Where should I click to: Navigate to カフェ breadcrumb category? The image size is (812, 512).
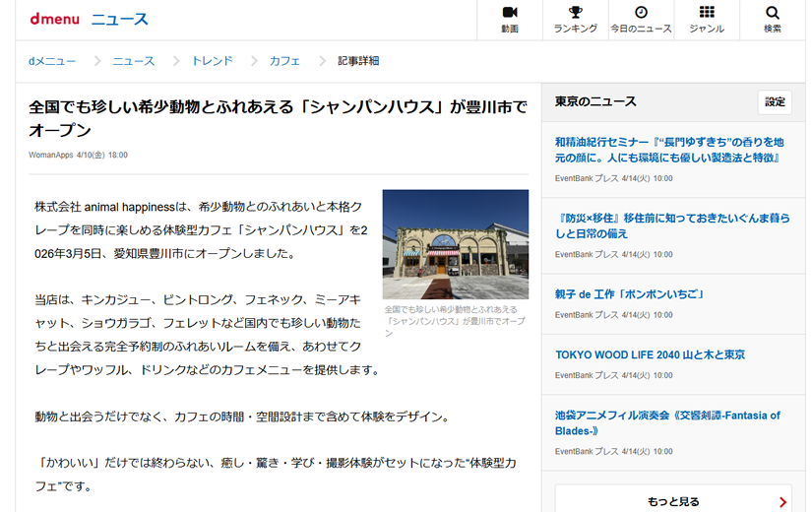[284, 61]
